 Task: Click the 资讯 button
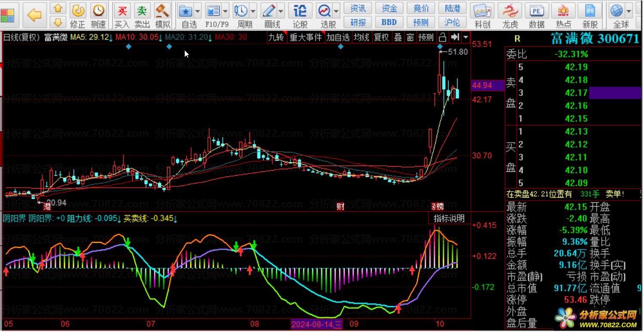358,8
